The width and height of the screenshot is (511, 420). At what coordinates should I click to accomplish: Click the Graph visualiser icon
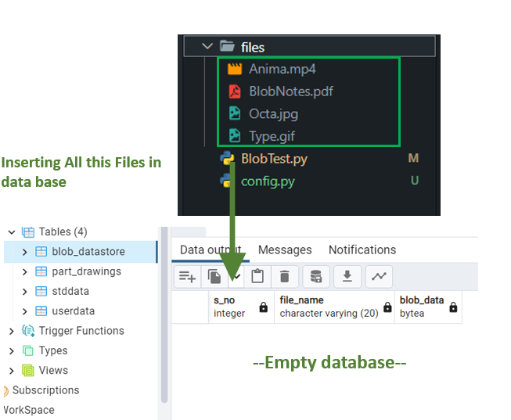point(379,277)
